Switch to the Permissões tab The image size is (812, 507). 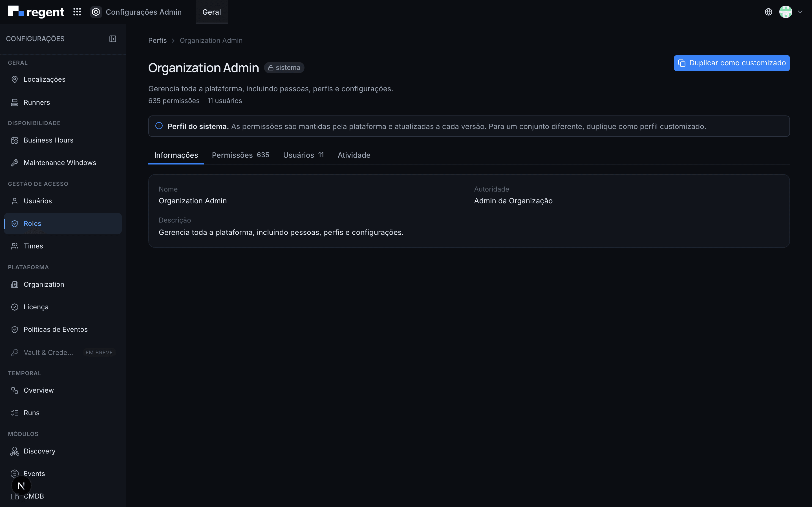point(240,155)
